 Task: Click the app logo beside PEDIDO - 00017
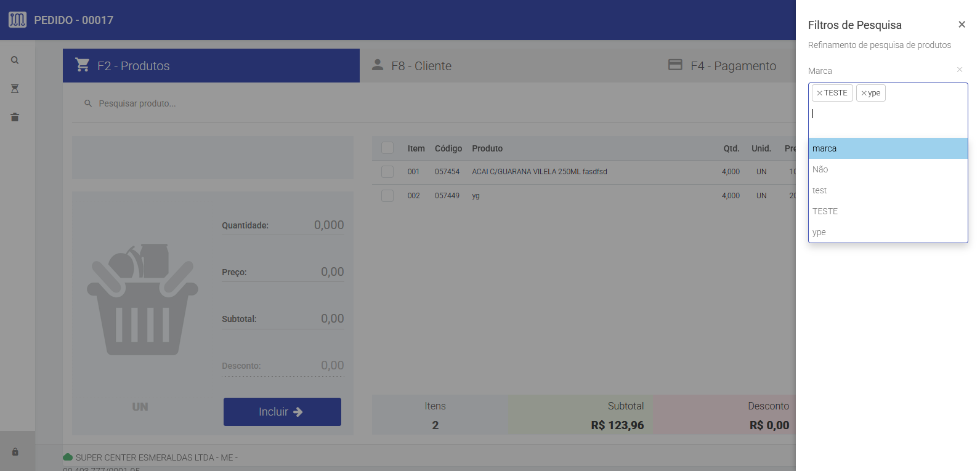[17, 20]
